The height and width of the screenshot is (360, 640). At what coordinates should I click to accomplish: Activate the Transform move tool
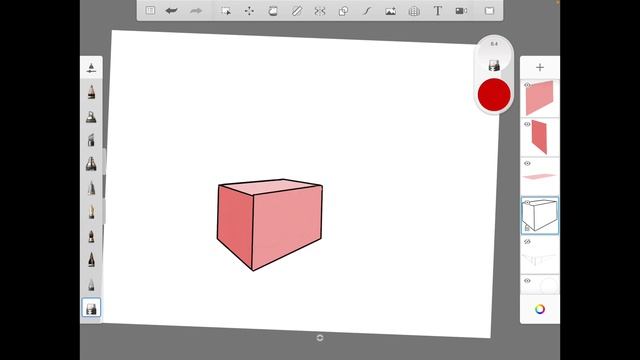click(249, 11)
